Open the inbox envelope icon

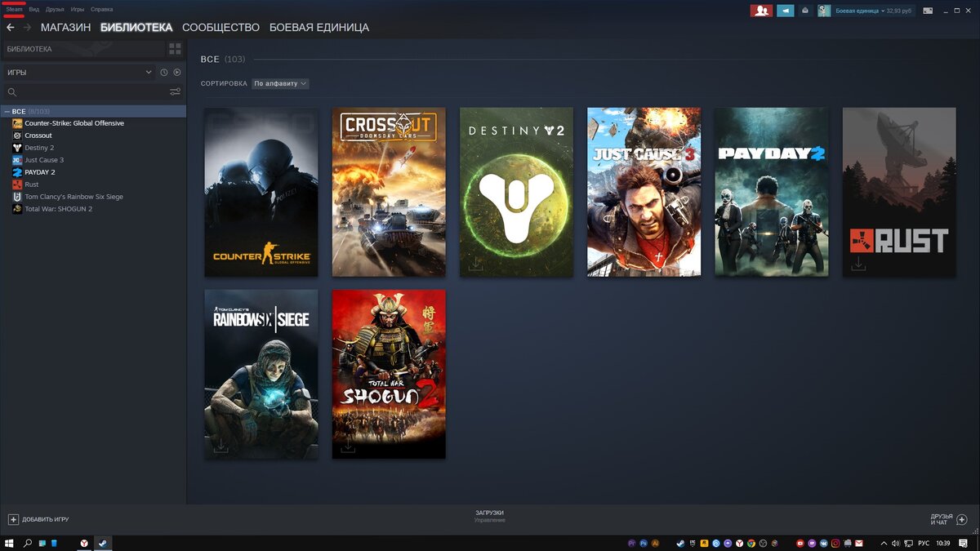[805, 11]
